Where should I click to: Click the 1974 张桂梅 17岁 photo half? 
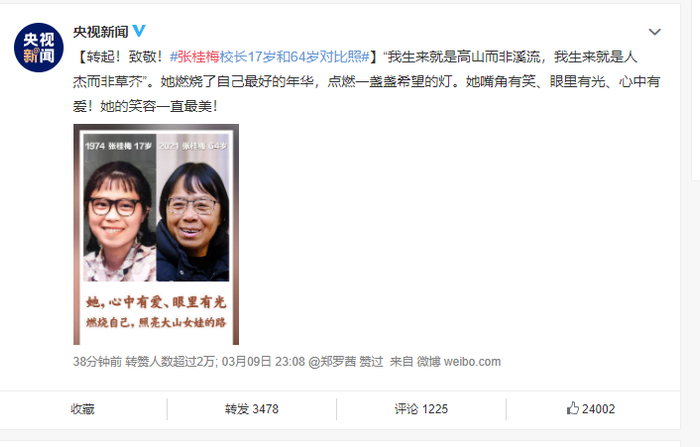[x=120, y=208]
